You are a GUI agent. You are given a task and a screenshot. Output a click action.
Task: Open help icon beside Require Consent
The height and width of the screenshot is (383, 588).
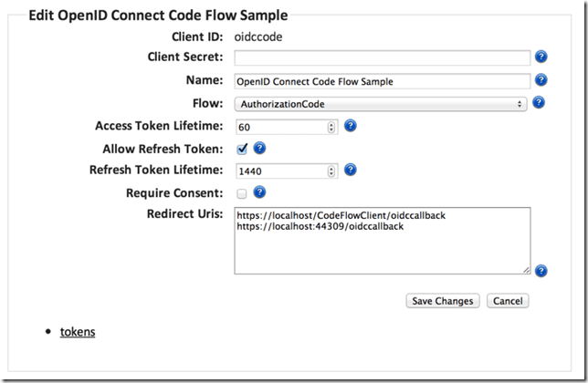click(259, 192)
